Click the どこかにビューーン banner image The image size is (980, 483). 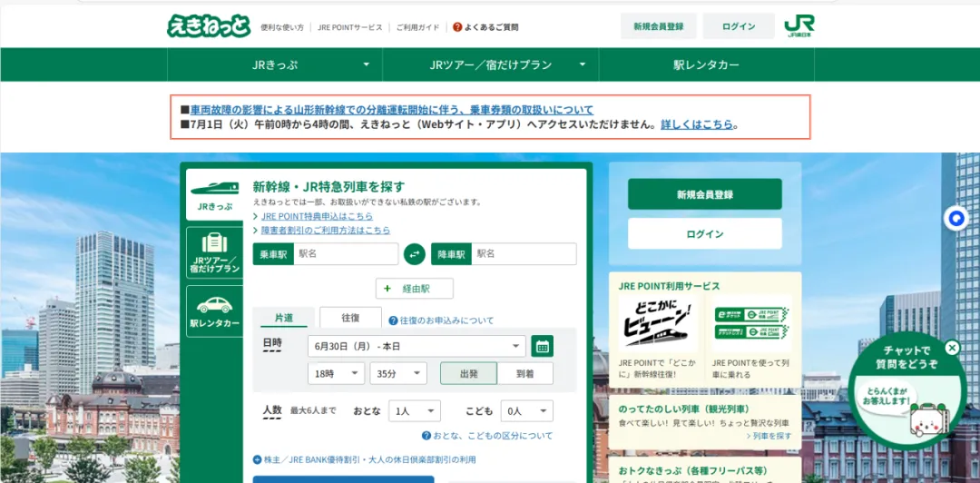[x=659, y=325]
